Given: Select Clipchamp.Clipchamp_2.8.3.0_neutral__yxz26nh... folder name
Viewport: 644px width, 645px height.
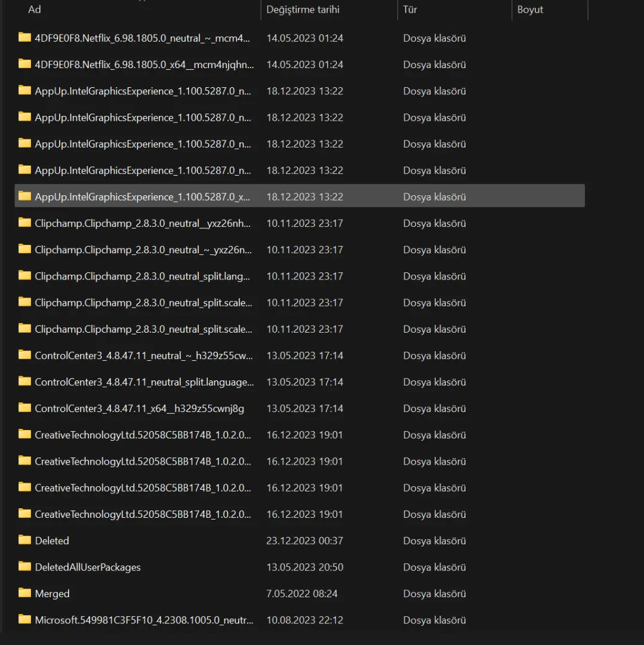Looking at the screenshot, I should click(143, 223).
